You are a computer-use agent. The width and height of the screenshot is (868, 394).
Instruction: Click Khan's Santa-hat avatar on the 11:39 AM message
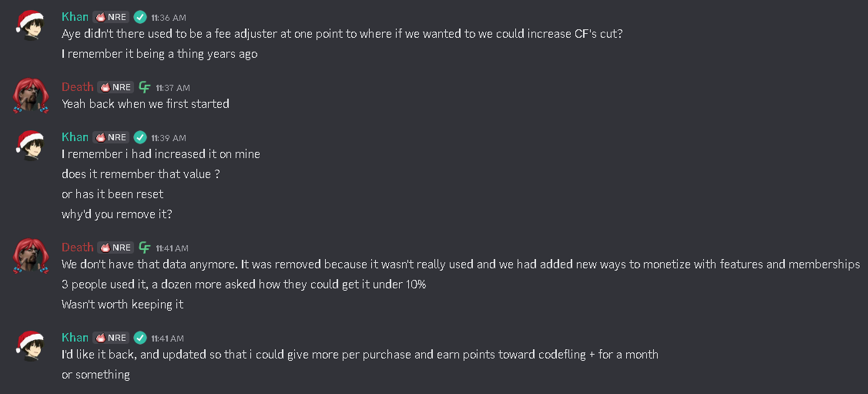31,145
